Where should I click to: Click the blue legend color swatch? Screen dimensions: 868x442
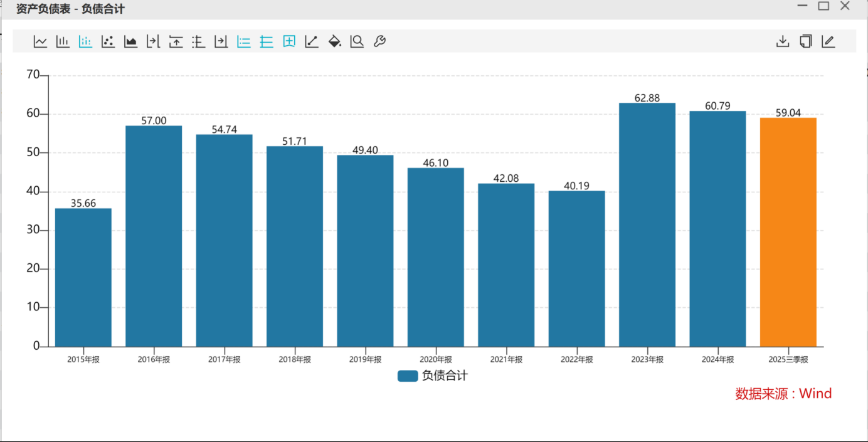[408, 376]
